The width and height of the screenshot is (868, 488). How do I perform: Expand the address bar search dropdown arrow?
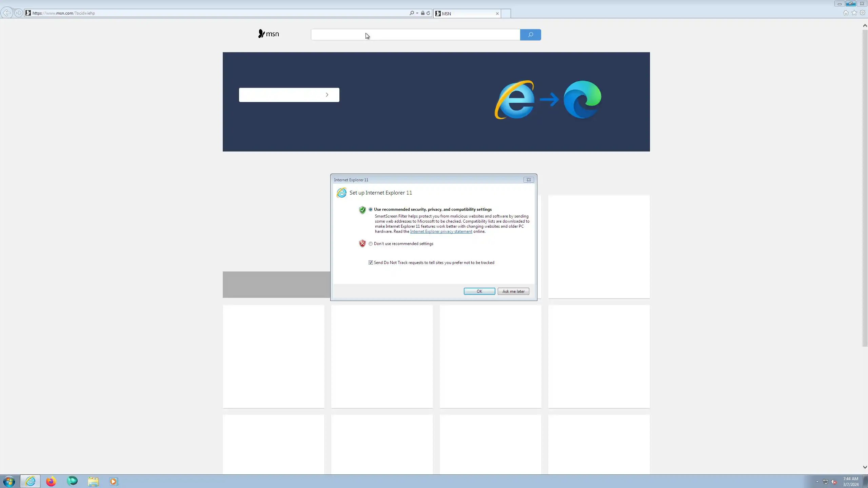pyautogui.click(x=417, y=13)
